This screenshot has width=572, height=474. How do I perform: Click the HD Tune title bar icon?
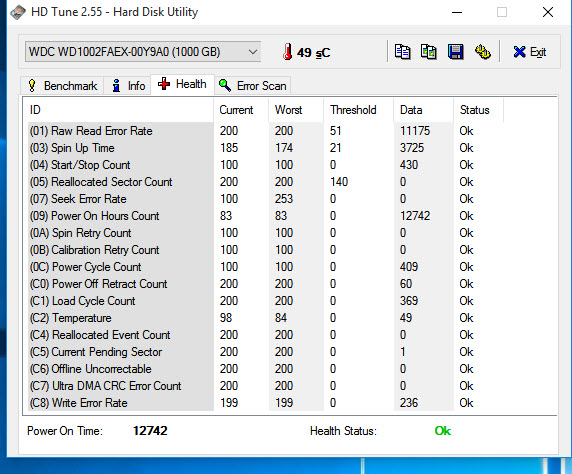pos(18,12)
